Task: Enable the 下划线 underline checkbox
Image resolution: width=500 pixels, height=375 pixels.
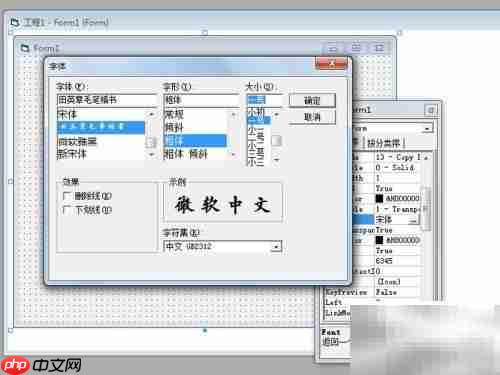Action: pos(67,210)
